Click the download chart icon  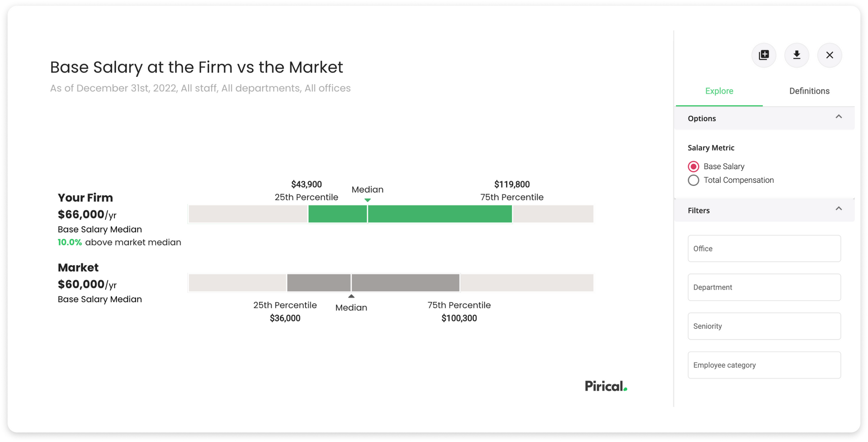click(x=797, y=55)
